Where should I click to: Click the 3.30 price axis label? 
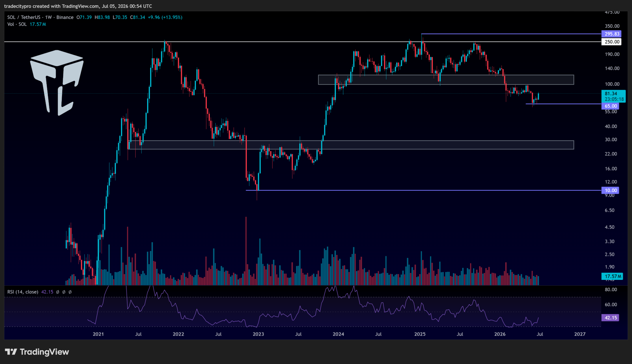coord(610,241)
